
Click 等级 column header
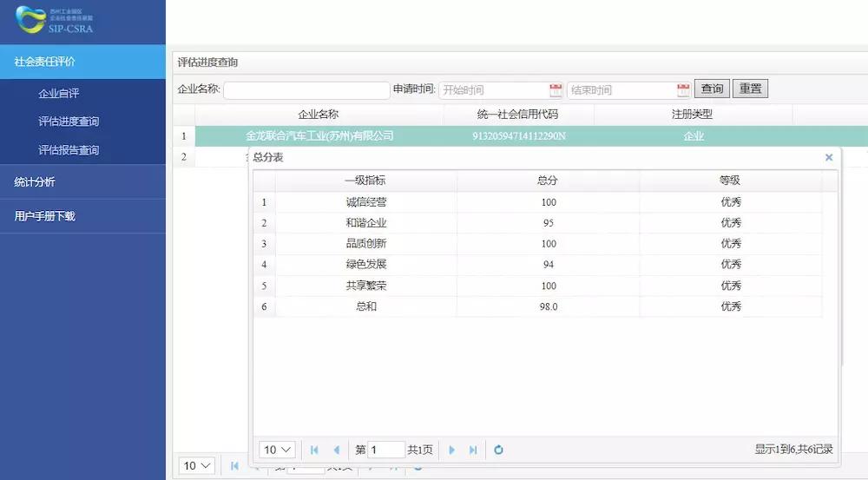tap(730, 181)
